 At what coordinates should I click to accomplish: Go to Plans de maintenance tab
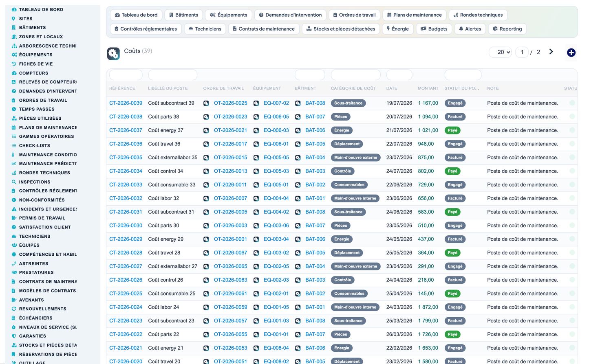[x=414, y=15]
